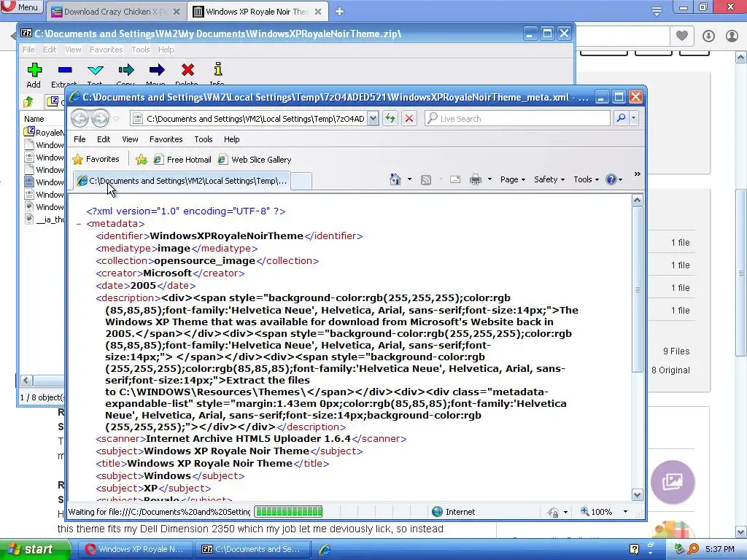Click the Live Search magnifier button
The height and width of the screenshot is (560, 747).
pyautogui.click(x=621, y=118)
